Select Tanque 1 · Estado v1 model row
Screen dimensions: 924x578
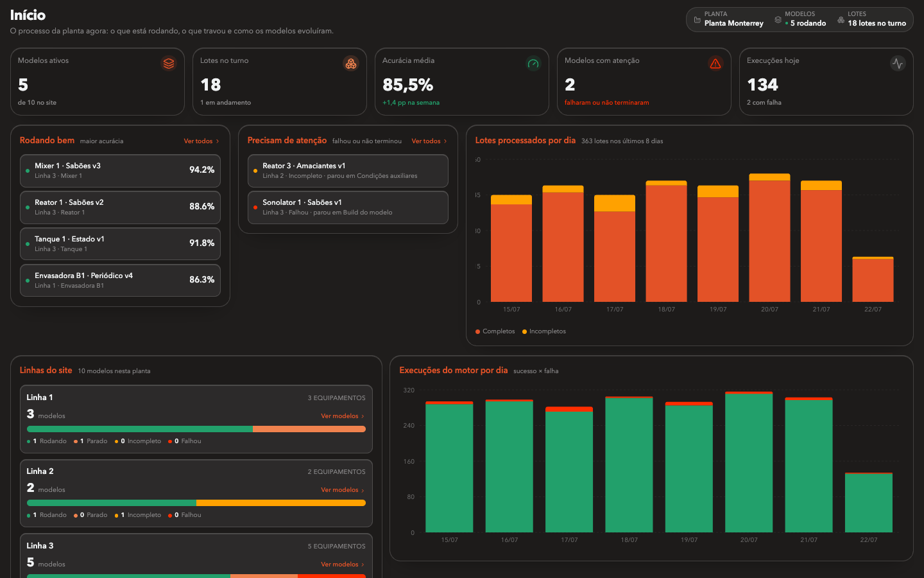point(120,244)
